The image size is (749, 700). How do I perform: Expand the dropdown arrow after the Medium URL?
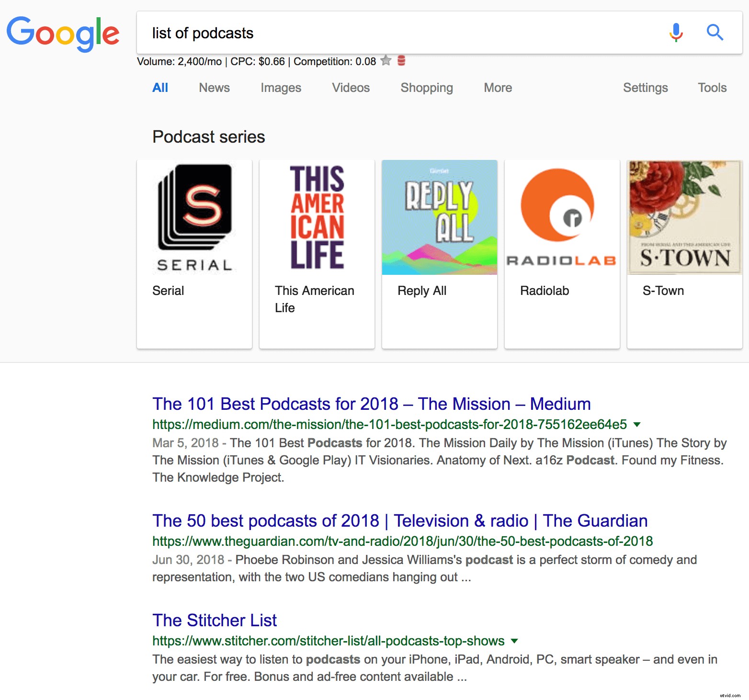[637, 425]
